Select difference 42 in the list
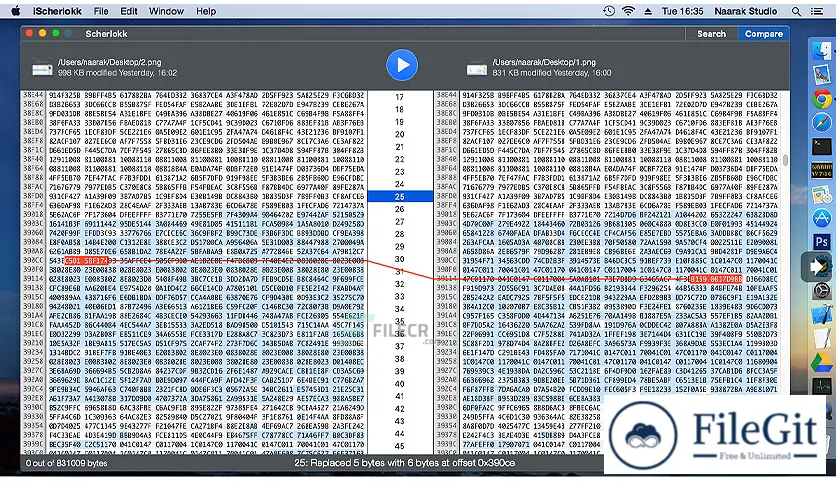 coord(399,409)
